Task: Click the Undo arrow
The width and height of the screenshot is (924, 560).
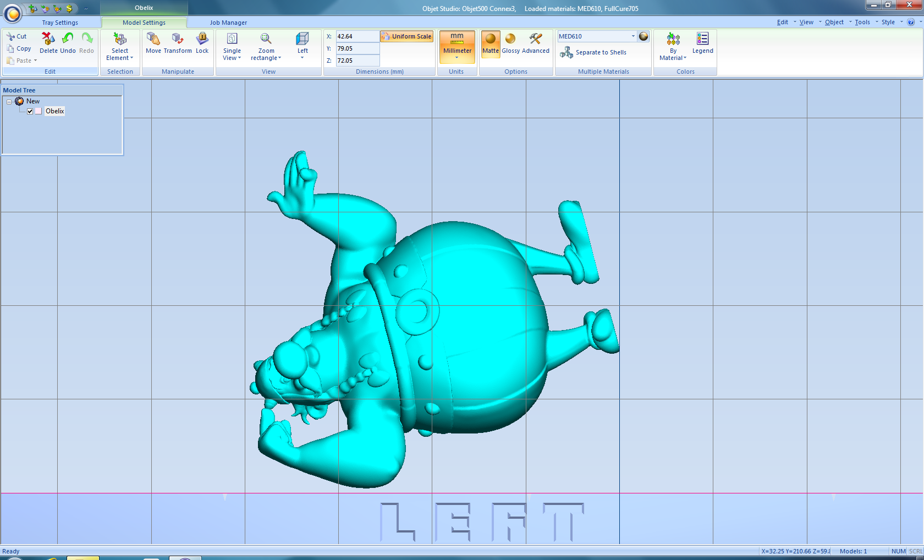Action: (x=68, y=43)
